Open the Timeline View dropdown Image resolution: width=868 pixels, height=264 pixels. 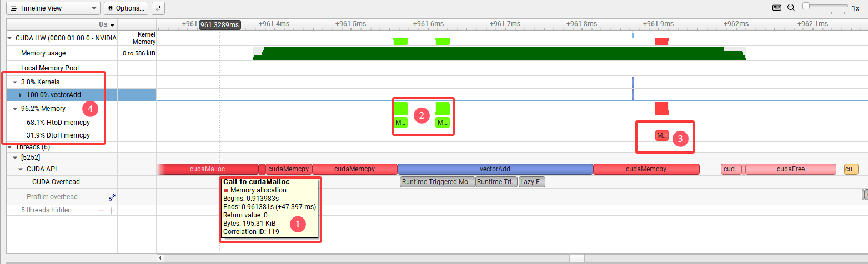click(x=53, y=8)
